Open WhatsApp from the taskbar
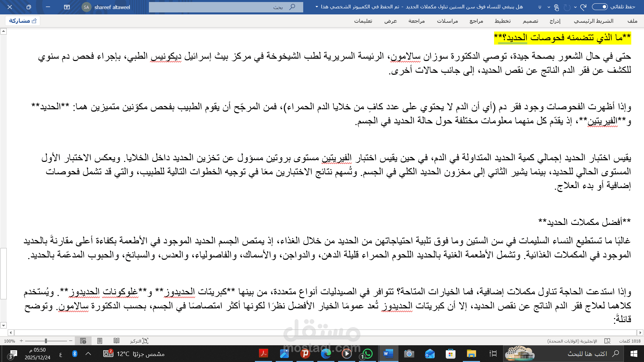Viewport: 644px width, 362px height. point(367,354)
